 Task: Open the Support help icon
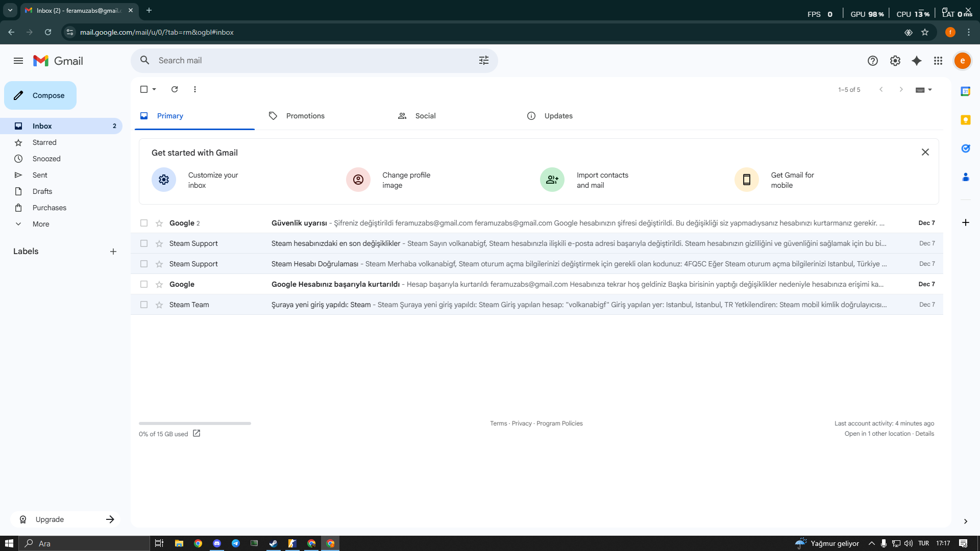tap(873, 61)
